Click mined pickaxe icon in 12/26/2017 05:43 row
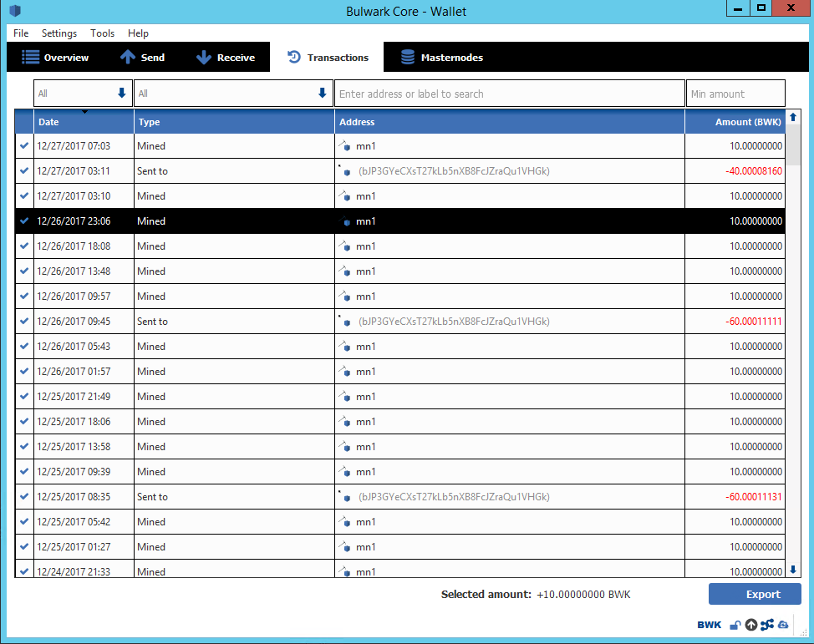Image resolution: width=814 pixels, height=644 pixels. [344, 346]
